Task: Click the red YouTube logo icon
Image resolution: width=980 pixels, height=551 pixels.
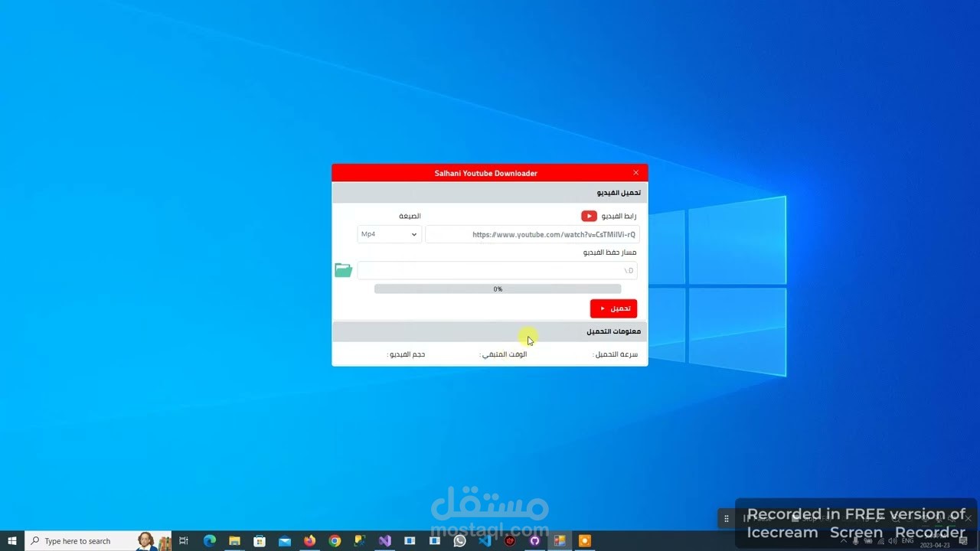Action: [589, 217]
